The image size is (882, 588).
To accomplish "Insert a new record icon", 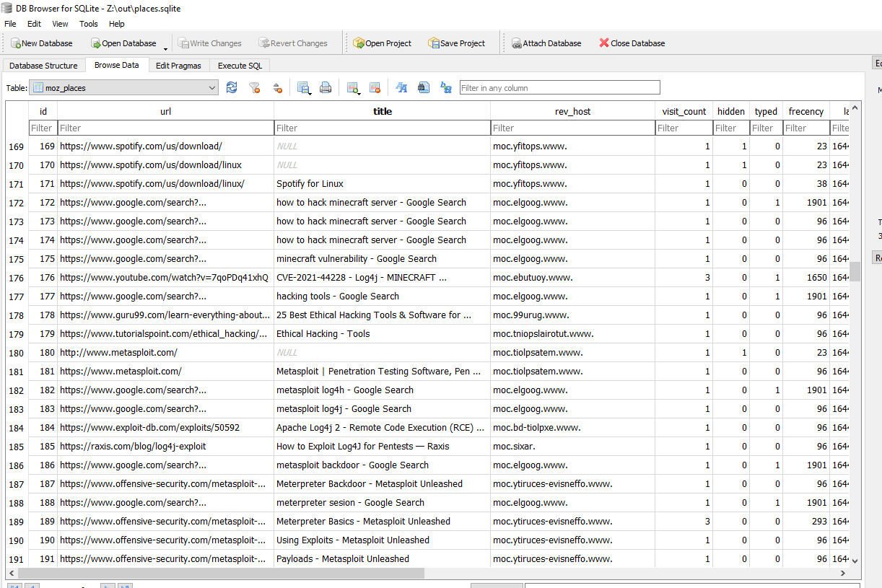I will tap(352, 88).
